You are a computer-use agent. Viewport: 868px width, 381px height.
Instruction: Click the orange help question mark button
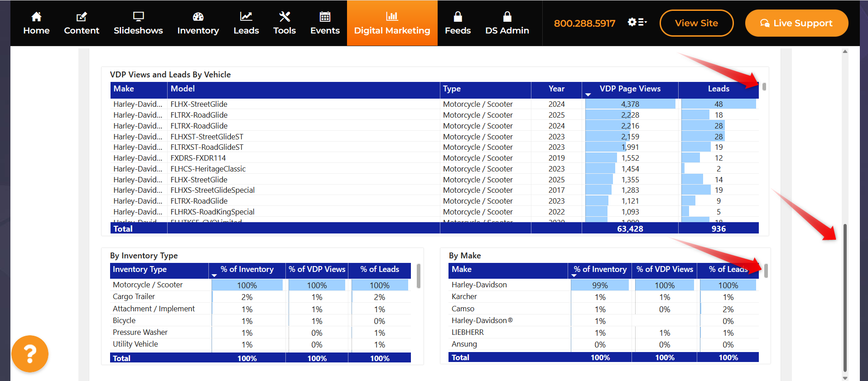30,354
